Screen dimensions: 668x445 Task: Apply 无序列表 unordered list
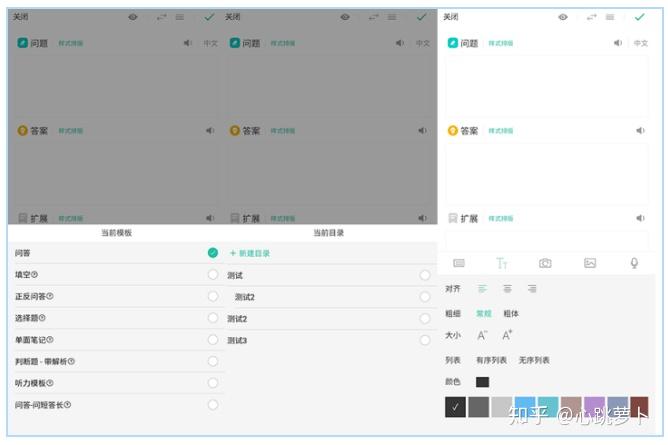pos(534,360)
